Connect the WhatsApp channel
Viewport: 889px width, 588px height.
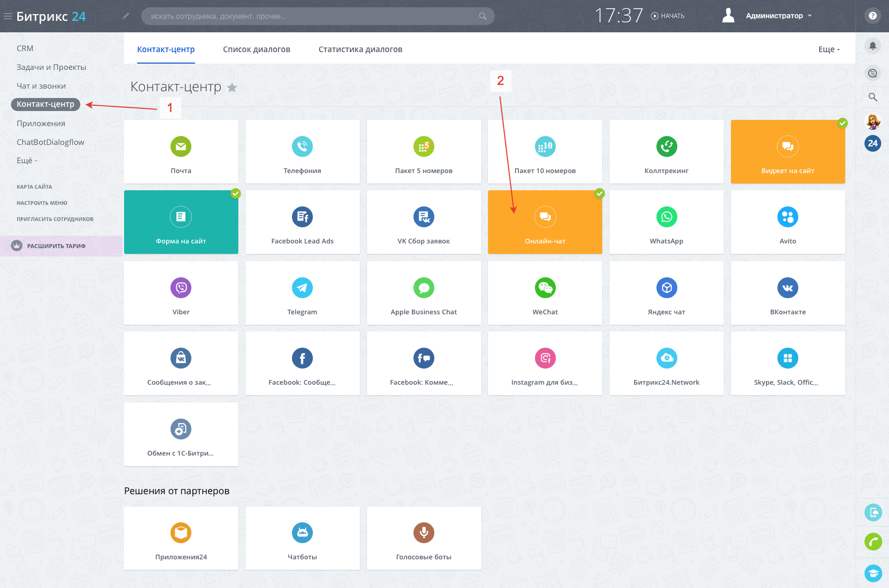(666, 222)
